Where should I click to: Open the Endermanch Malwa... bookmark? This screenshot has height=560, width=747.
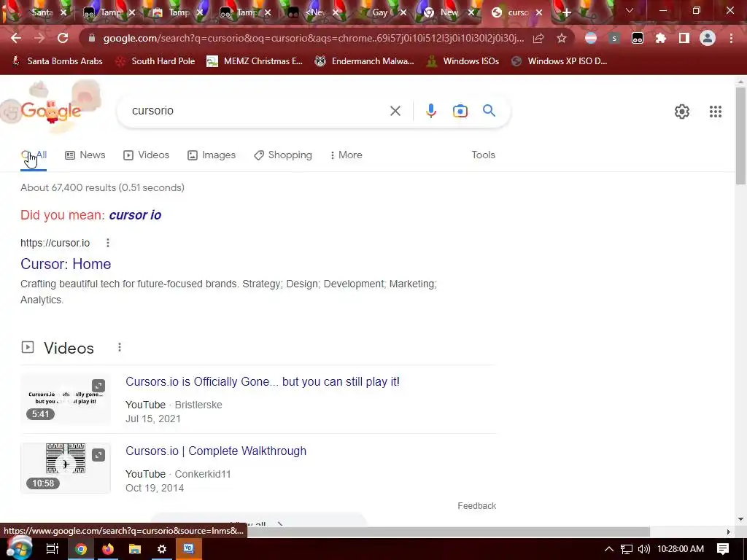pyautogui.click(x=365, y=61)
